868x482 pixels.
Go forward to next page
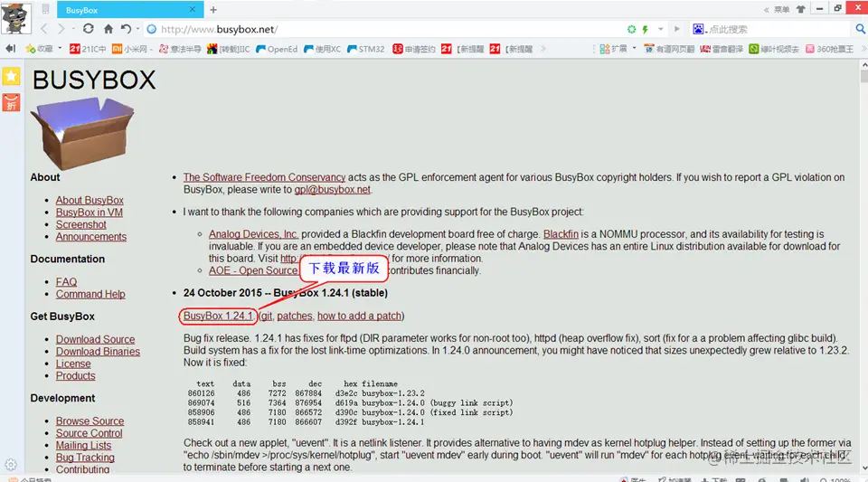[x=61, y=29]
